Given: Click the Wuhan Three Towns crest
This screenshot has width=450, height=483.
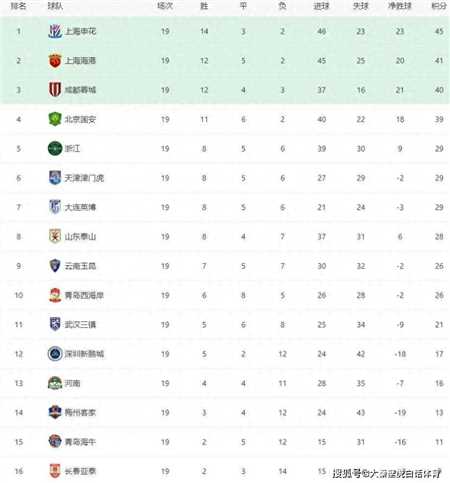Looking at the screenshot, I should point(55,324).
